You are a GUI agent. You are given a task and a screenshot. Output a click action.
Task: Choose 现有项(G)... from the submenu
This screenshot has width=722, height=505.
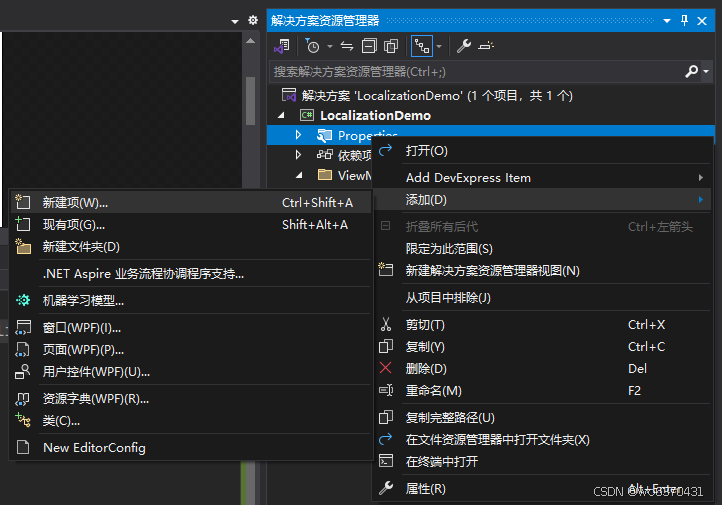coord(190,225)
